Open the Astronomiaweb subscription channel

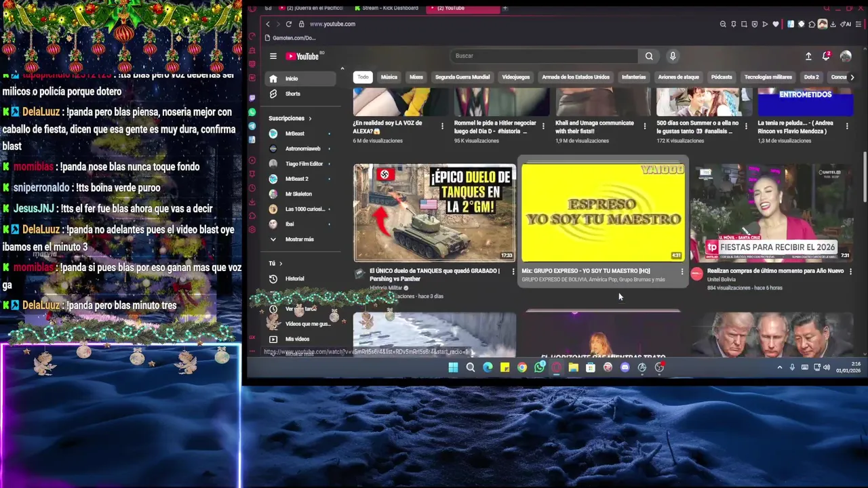click(x=300, y=148)
